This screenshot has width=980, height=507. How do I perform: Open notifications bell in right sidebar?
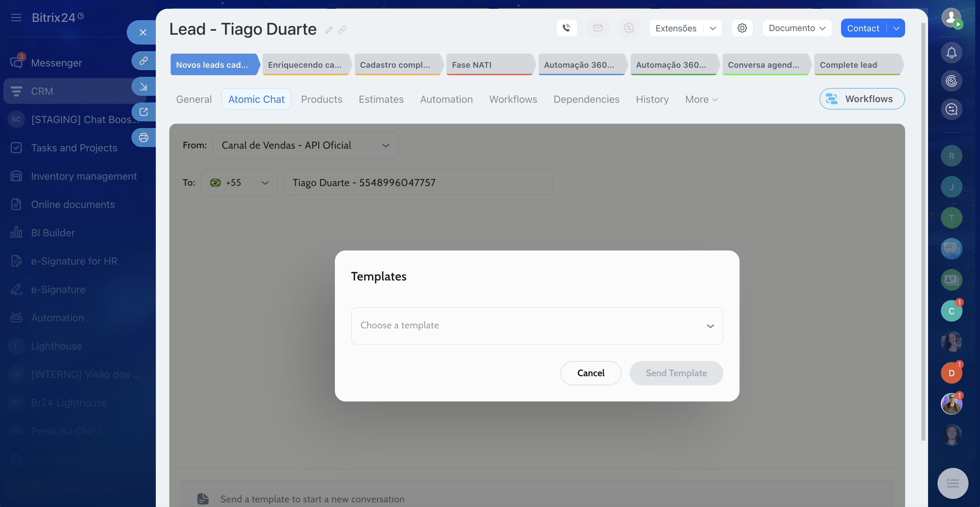coord(951,53)
